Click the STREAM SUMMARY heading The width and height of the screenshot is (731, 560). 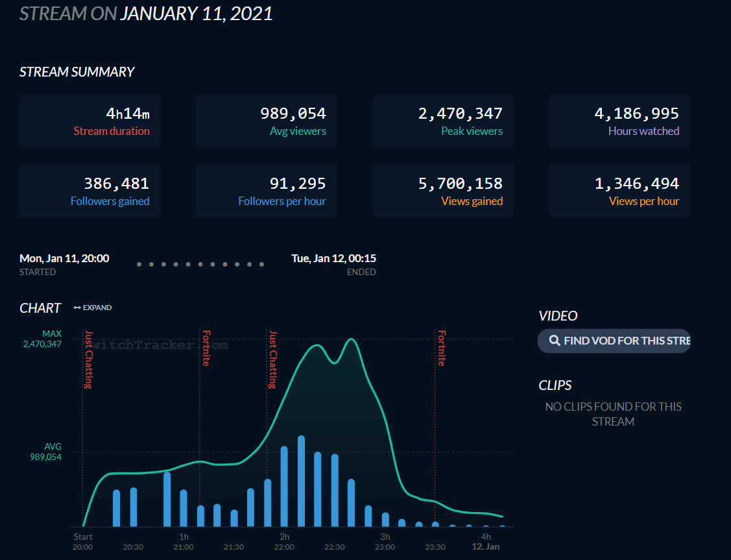[x=77, y=72]
